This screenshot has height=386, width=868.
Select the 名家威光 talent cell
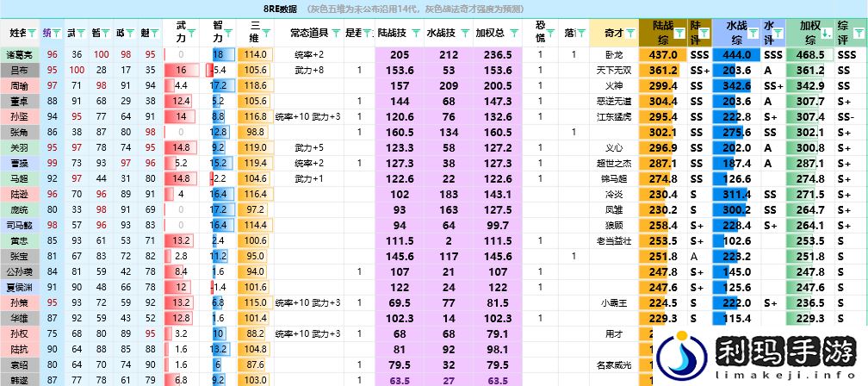point(614,365)
